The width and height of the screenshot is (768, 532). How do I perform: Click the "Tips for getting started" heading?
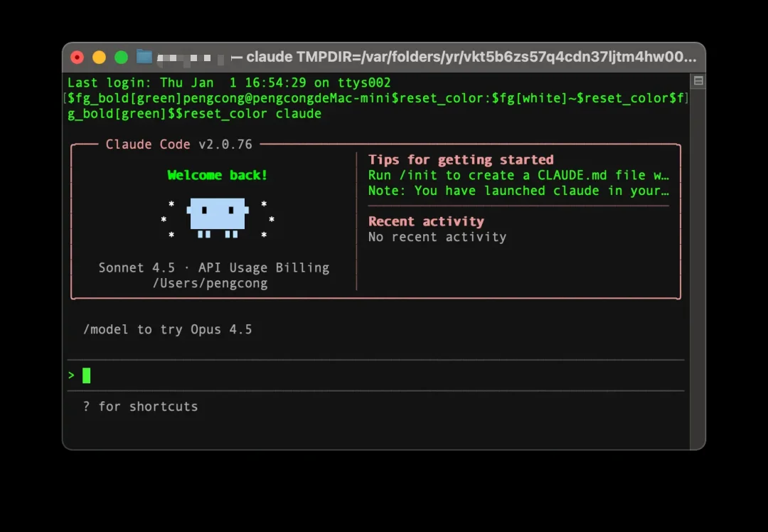click(461, 160)
